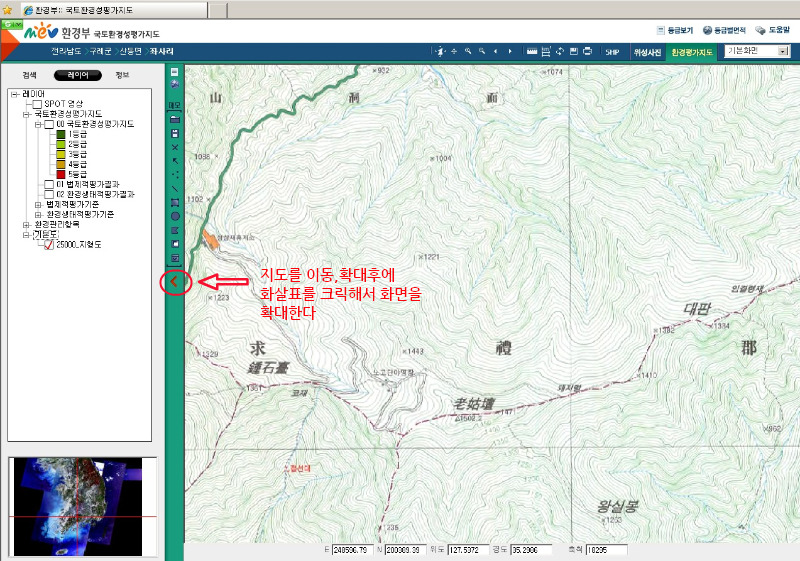This screenshot has width=800, height=561.
Task: Enable the 00 국토환경성평가지도 layer checkbox
Action: coord(49,124)
